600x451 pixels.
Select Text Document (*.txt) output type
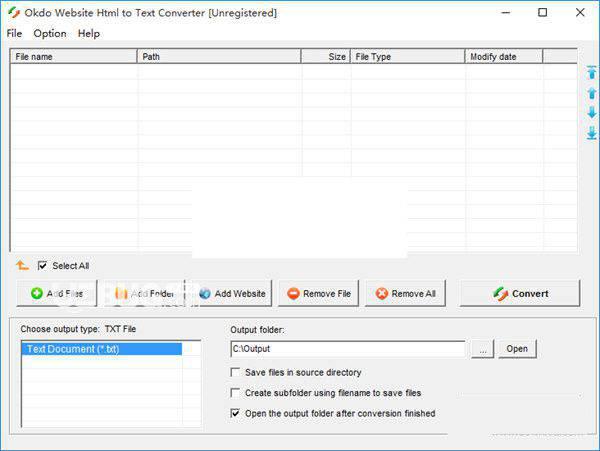(x=101, y=349)
